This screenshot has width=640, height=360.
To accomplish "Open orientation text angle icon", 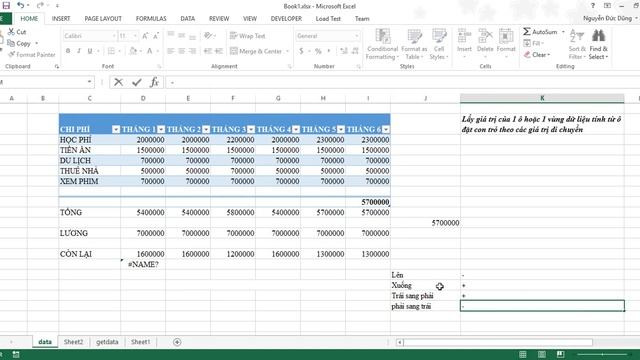I will point(209,36).
